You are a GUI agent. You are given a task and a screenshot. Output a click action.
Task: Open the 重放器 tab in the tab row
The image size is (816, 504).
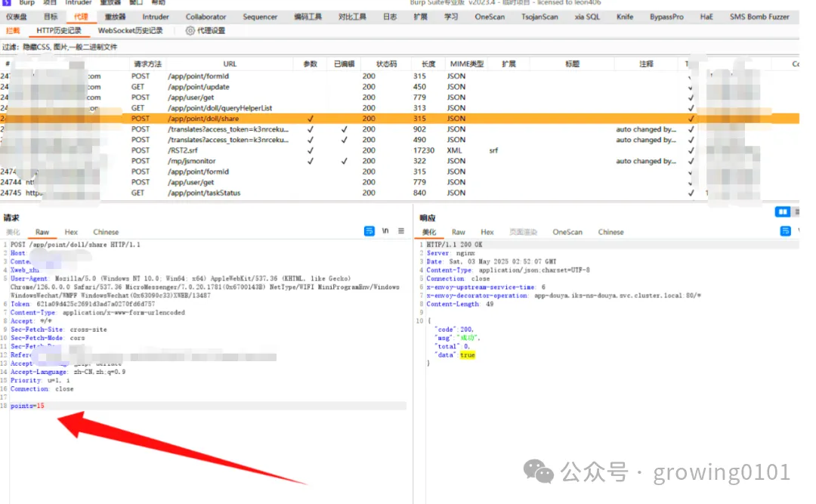[x=115, y=17]
